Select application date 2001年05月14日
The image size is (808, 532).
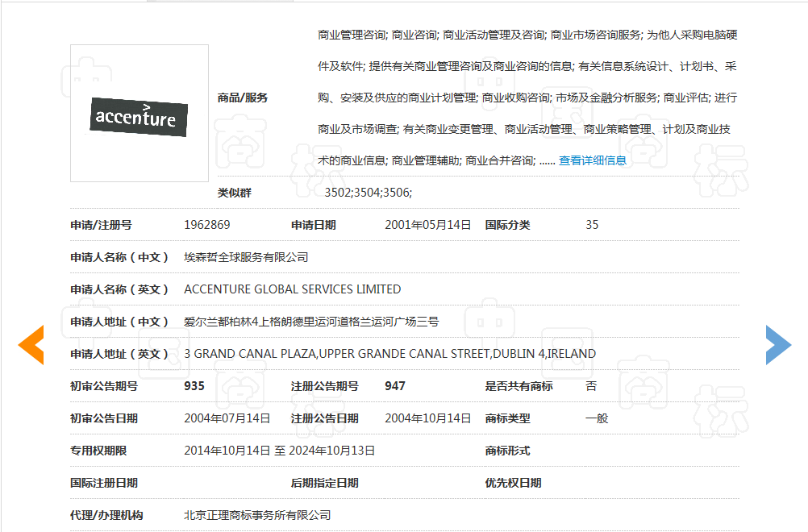pos(427,225)
